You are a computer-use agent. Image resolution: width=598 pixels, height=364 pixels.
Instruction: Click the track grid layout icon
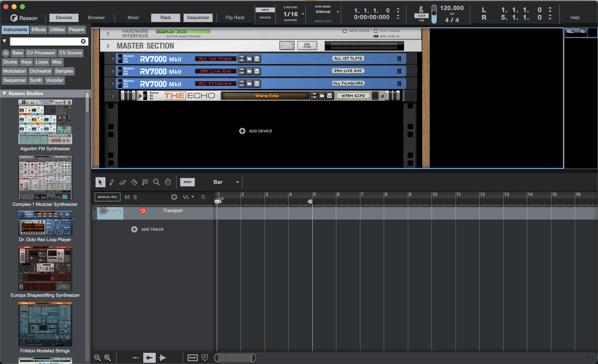pyautogui.click(x=203, y=197)
